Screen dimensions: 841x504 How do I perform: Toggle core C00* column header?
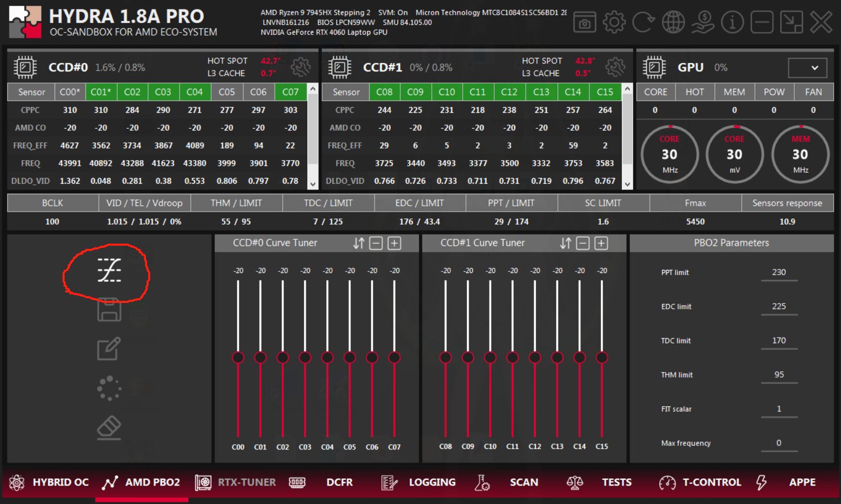click(70, 92)
